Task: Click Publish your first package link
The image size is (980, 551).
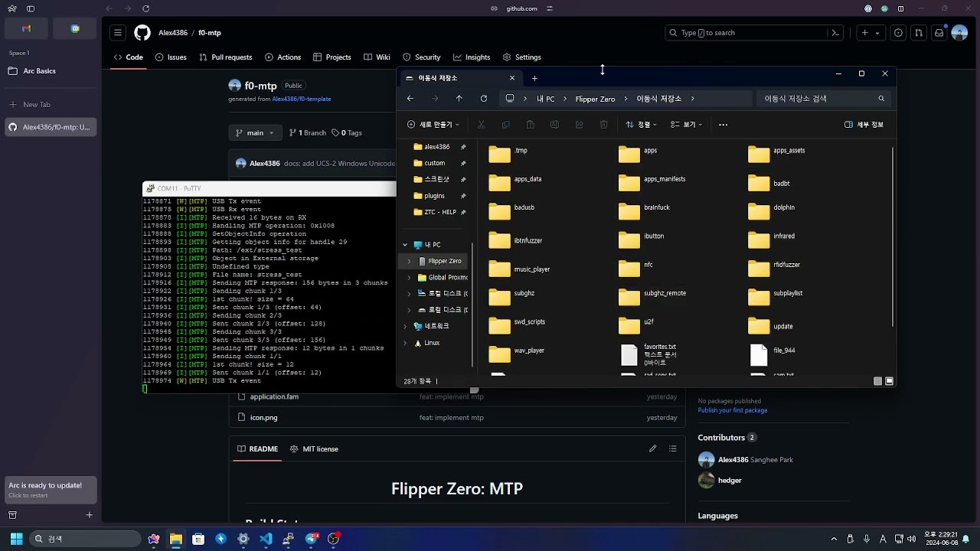Action: [733, 410]
